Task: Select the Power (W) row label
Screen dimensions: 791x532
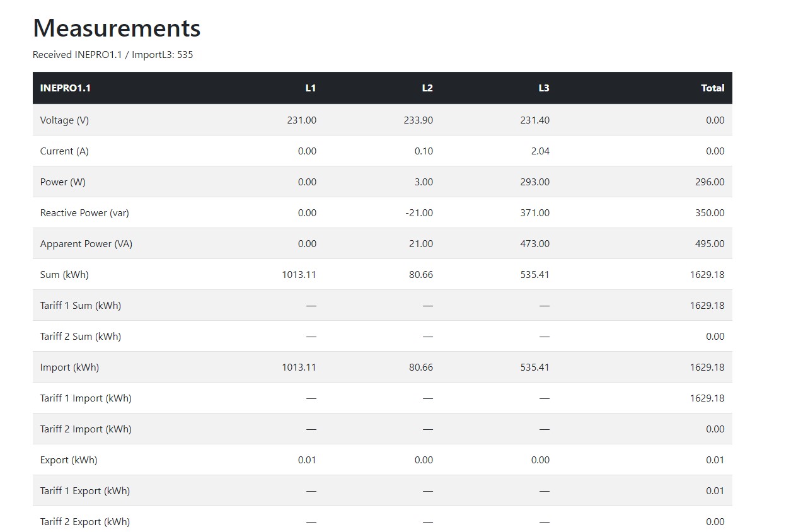Action: [62, 182]
